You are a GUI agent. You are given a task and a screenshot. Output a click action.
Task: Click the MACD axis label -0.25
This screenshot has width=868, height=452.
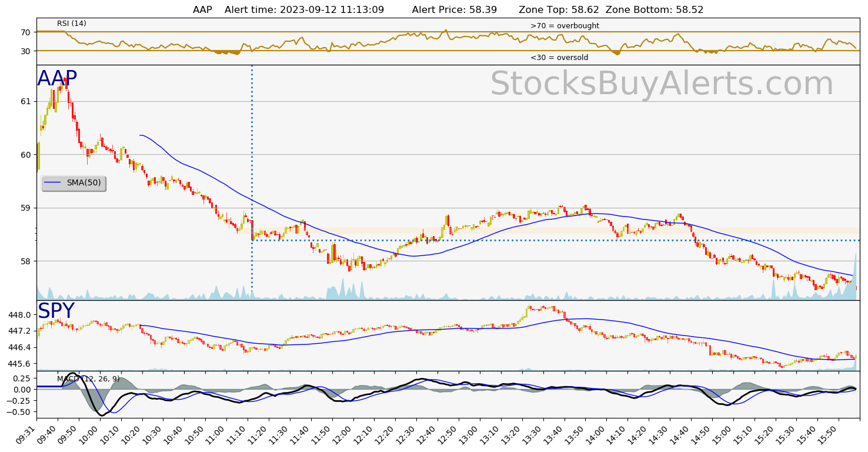point(19,401)
